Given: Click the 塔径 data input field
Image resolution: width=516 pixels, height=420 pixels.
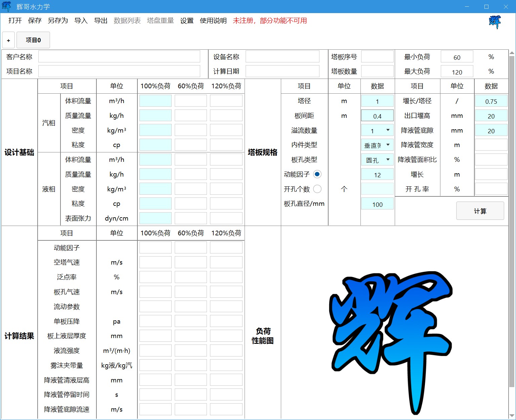Looking at the screenshot, I should (x=377, y=101).
